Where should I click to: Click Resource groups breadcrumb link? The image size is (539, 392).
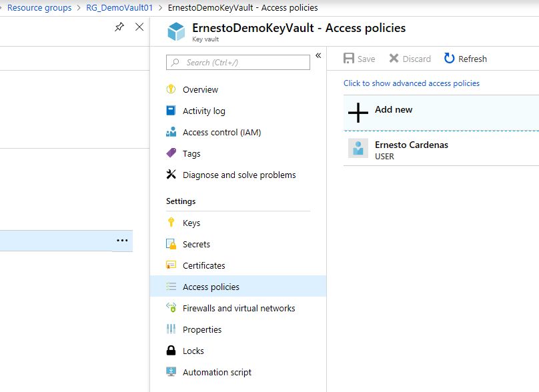pyautogui.click(x=39, y=7)
